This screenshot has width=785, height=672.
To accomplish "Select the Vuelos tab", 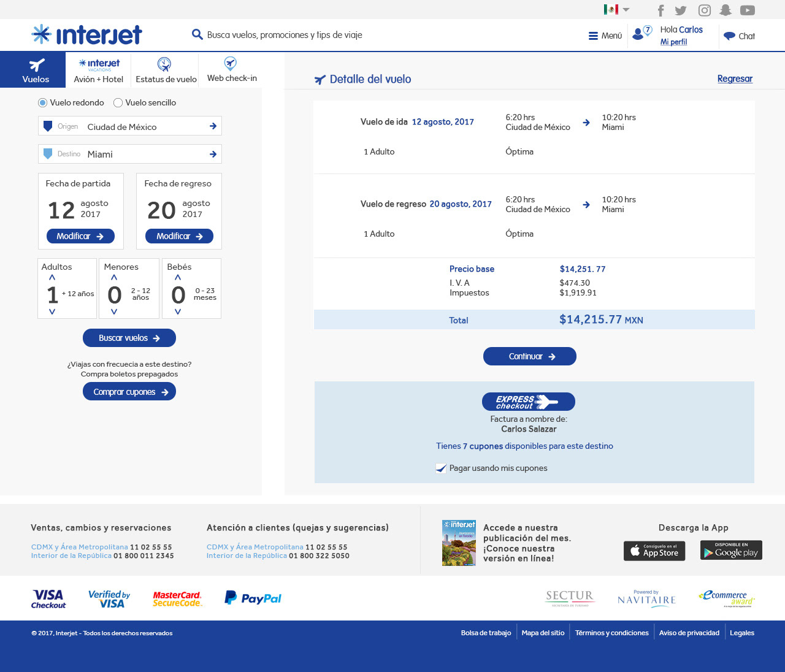I will pyautogui.click(x=33, y=70).
